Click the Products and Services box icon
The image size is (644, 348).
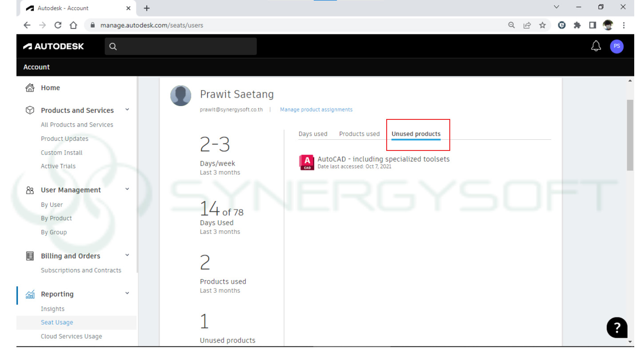pyautogui.click(x=29, y=110)
